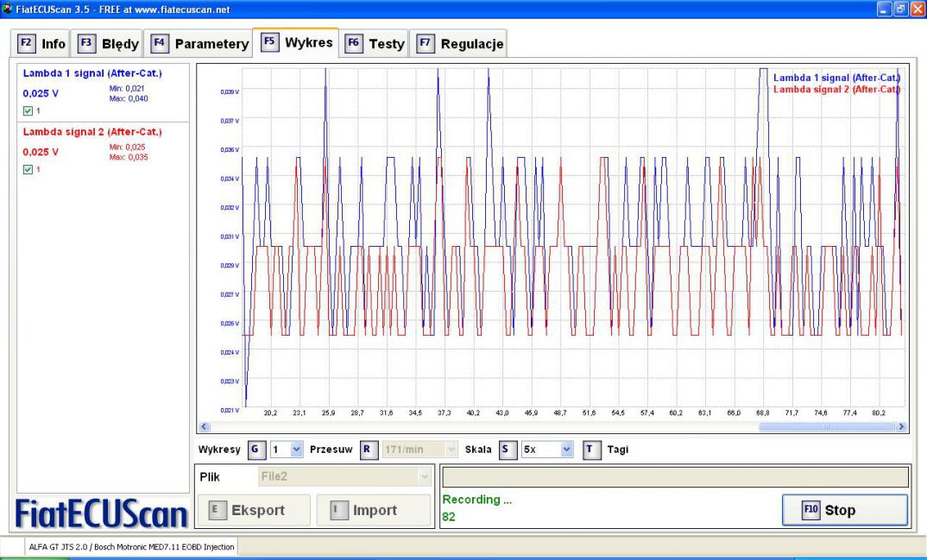Viewport: 927px width, 560px height.
Task: Click the F3 key icon on Błędy tab
Action: (x=87, y=43)
